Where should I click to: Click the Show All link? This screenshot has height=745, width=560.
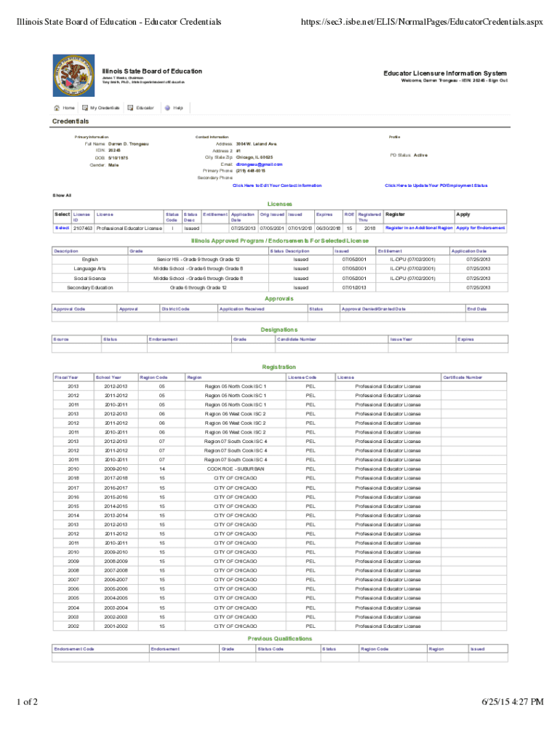coord(62,196)
